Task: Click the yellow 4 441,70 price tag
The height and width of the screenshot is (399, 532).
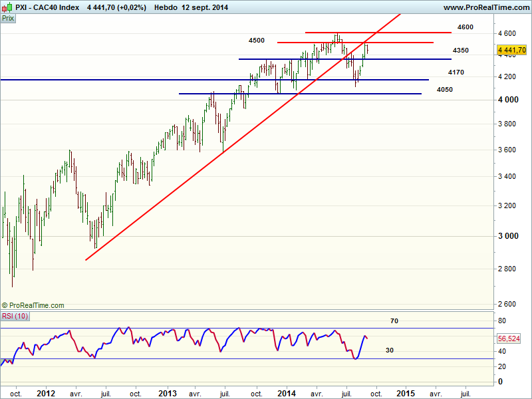Action: (x=511, y=49)
